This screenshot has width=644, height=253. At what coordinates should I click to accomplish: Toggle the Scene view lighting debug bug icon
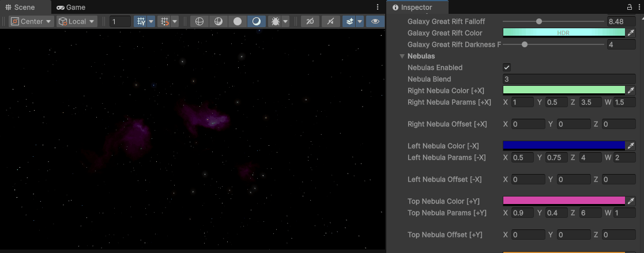[x=276, y=21]
